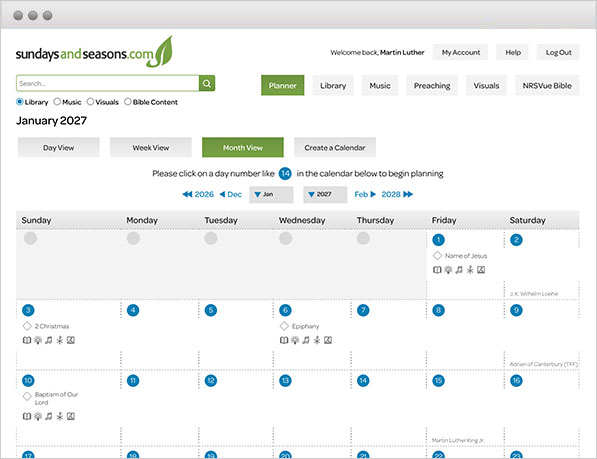597x459 pixels.
Task: Click inside the Search input field
Action: [108, 83]
